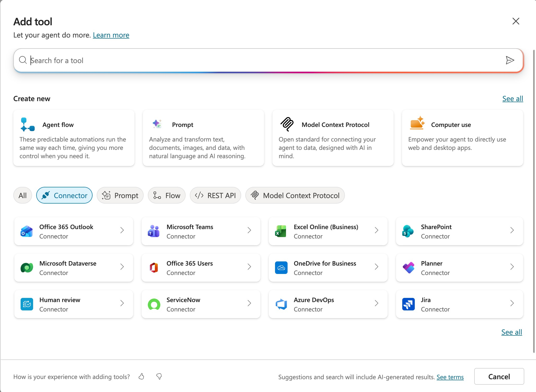Click the Human review connector name
536x392 pixels.
pos(60,300)
